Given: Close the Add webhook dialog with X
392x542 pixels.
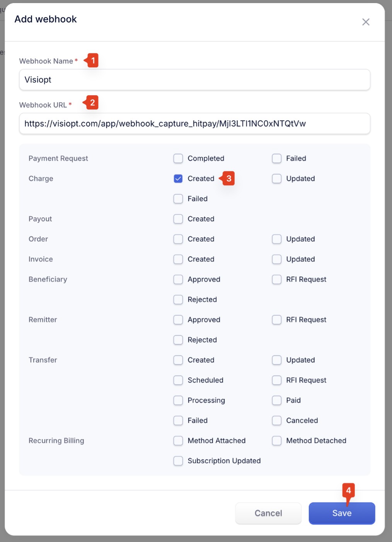Looking at the screenshot, I should (x=366, y=22).
